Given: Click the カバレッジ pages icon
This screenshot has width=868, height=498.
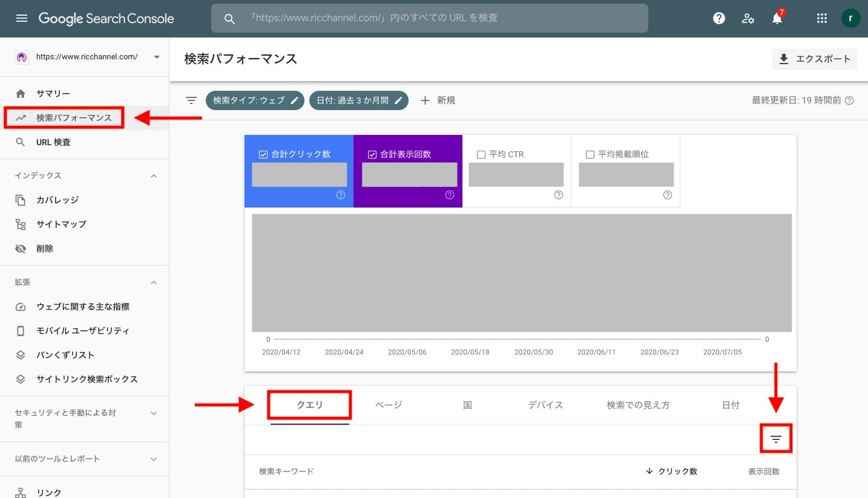Looking at the screenshot, I should click(21, 200).
